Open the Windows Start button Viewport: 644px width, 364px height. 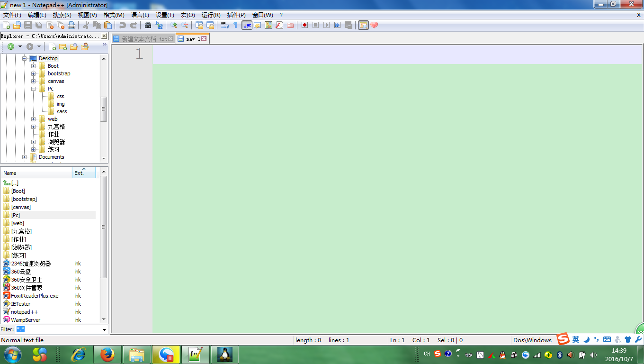(12, 355)
